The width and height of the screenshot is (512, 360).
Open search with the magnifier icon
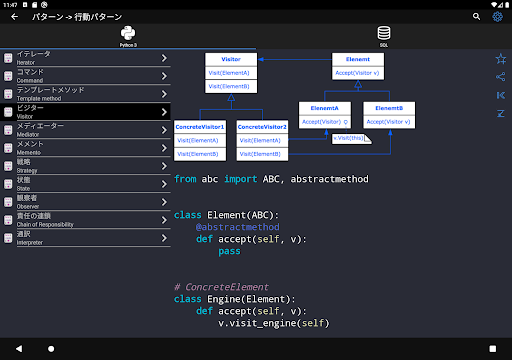[x=477, y=17]
